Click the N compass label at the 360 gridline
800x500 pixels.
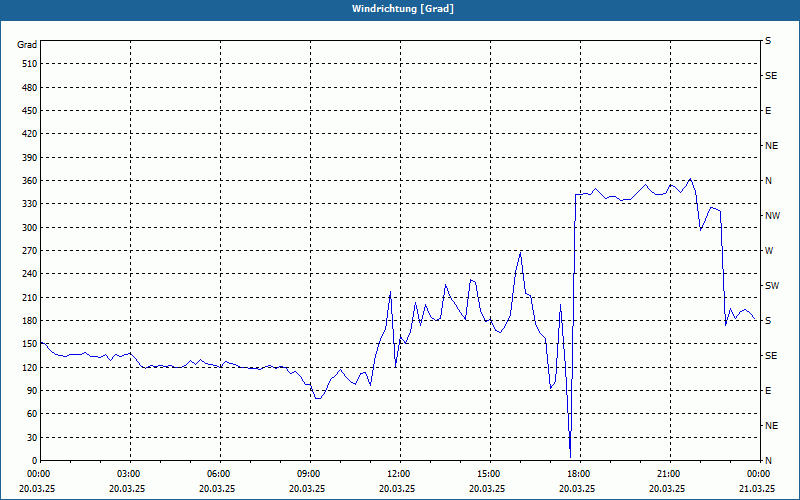click(x=768, y=181)
